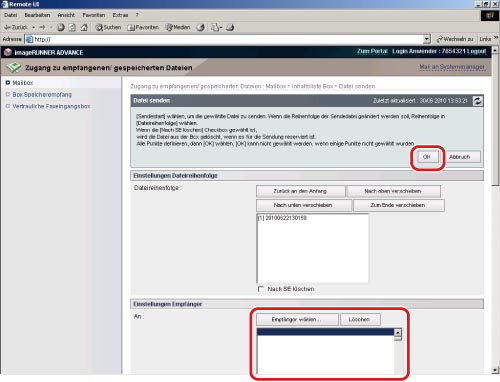Click the refresh icon in Datei senden header
The height and width of the screenshot is (382, 500).
click(x=478, y=101)
